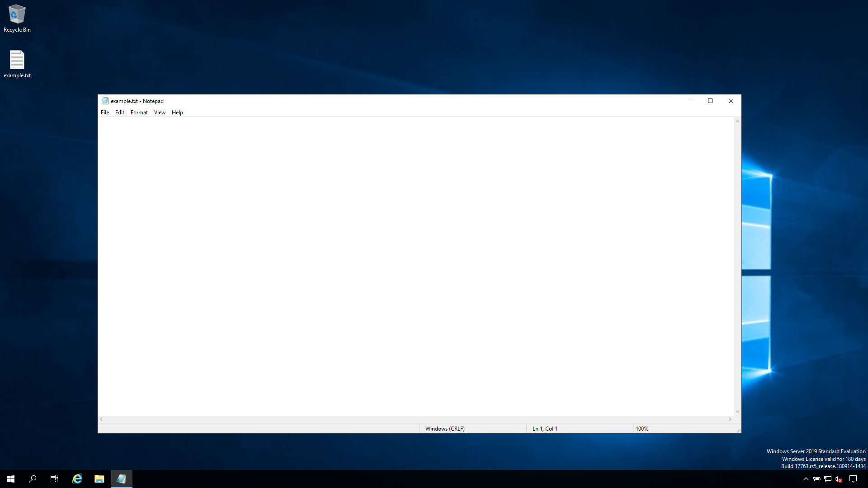
Task: Click inside the Notepad text area
Action: click(x=407, y=262)
